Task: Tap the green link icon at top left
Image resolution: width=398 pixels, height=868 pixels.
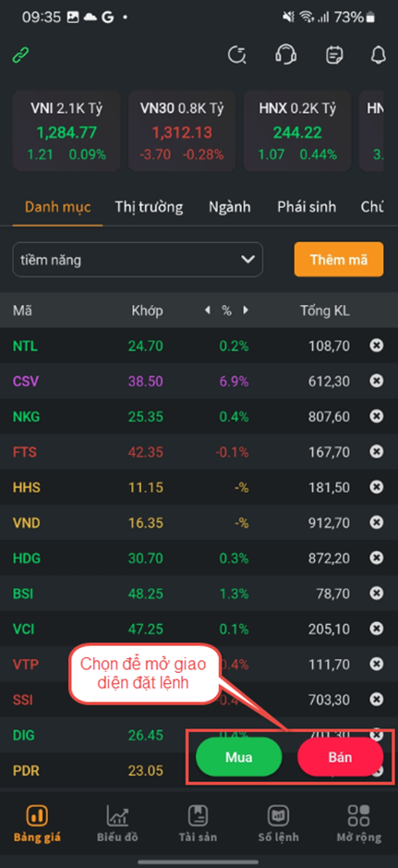Action: [20, 55]
